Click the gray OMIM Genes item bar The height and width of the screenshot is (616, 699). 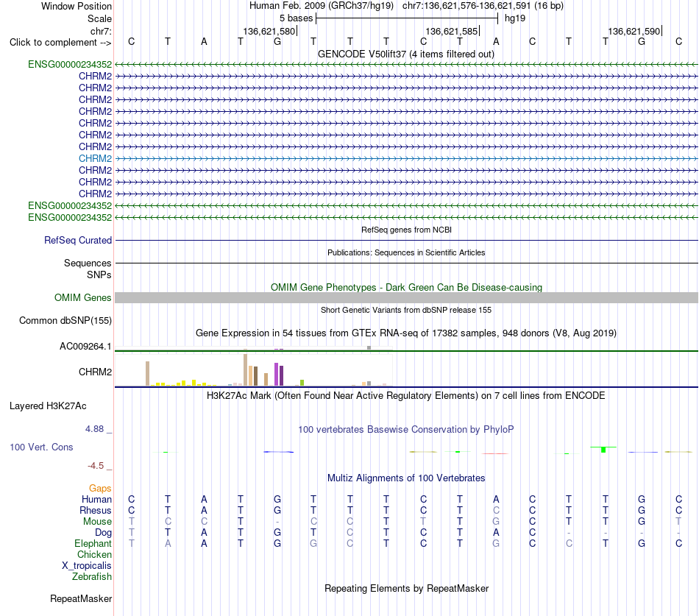[x=406, y=297]
